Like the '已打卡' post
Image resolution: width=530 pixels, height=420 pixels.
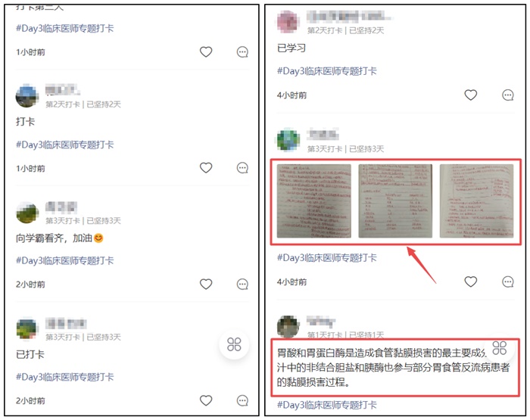coord(206,400)
